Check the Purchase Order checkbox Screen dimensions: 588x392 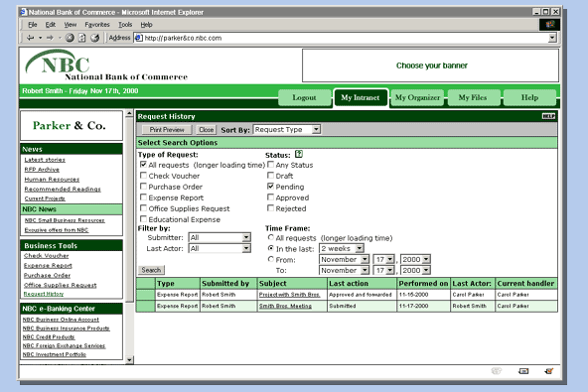(x=143, y=186)
